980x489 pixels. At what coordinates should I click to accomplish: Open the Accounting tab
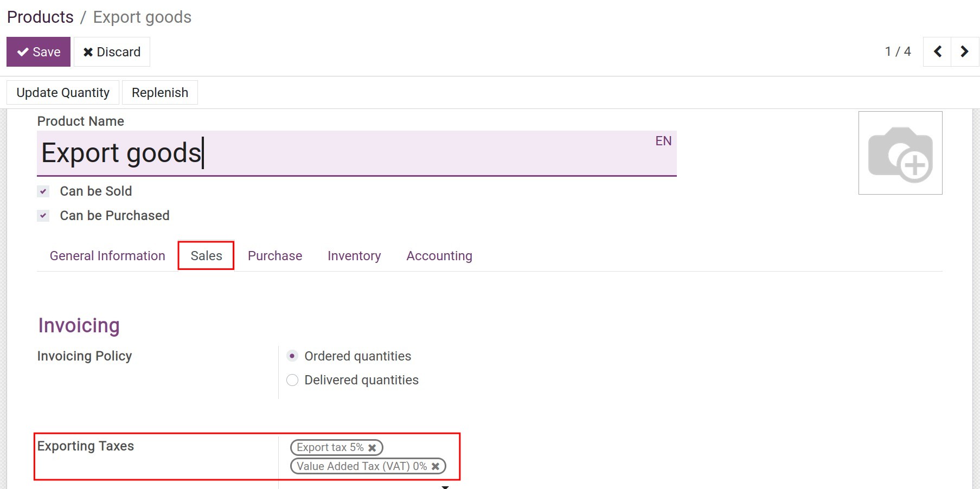(x=439, y=255)
